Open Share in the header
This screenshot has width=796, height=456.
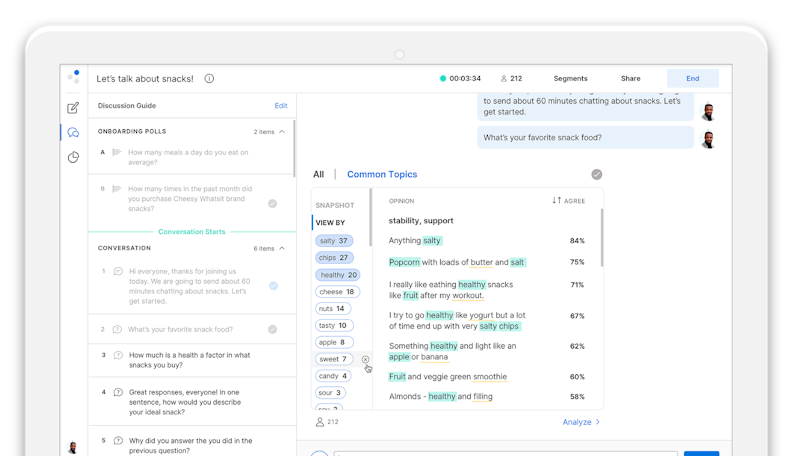pyautogui.click(x=631, y=79)
